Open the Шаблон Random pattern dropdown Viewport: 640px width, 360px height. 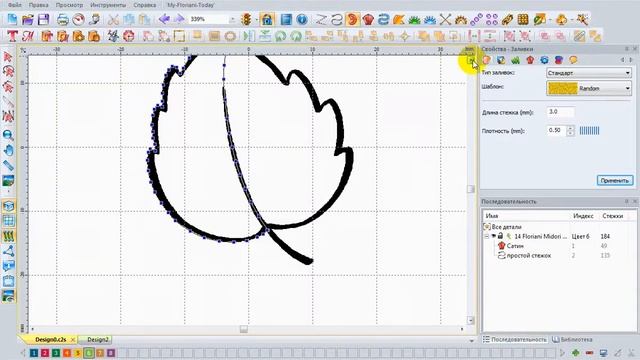point(589,88)
